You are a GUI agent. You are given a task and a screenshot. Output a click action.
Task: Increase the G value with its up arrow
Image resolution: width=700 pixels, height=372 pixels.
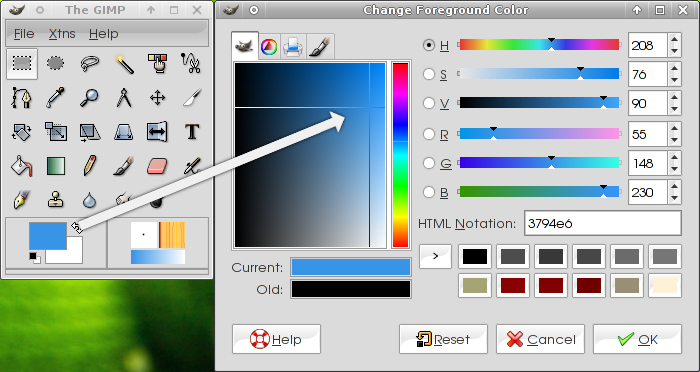tap(674, 157)
